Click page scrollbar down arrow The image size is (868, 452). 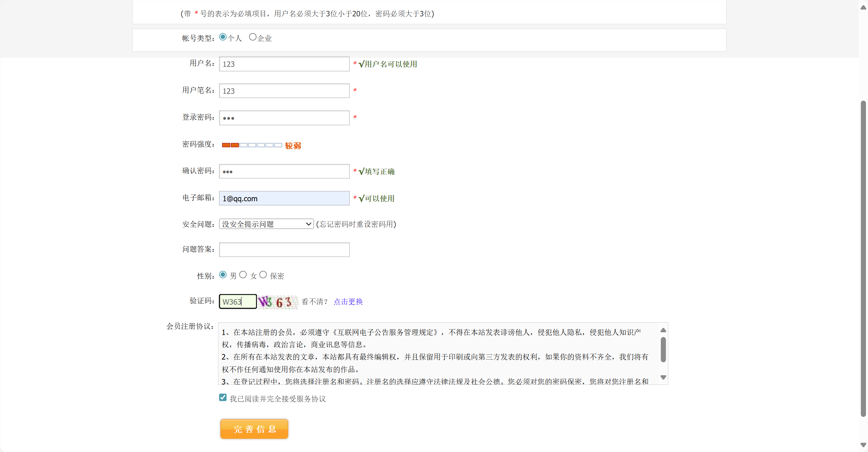863,445
